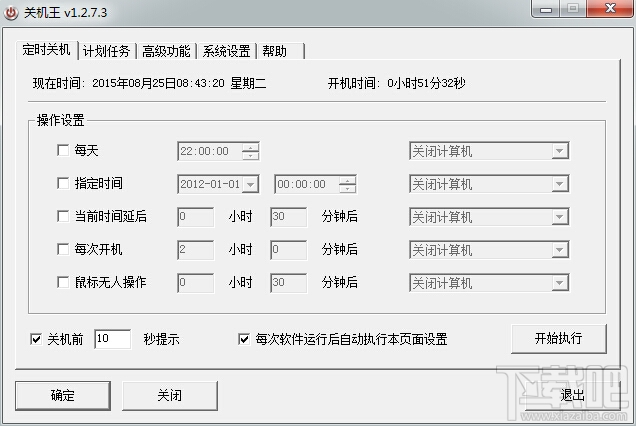Viewport: 636px width, 426px height.
Task: Decrease 指定时间 time with down spinner
Action: tap(348, 189)
